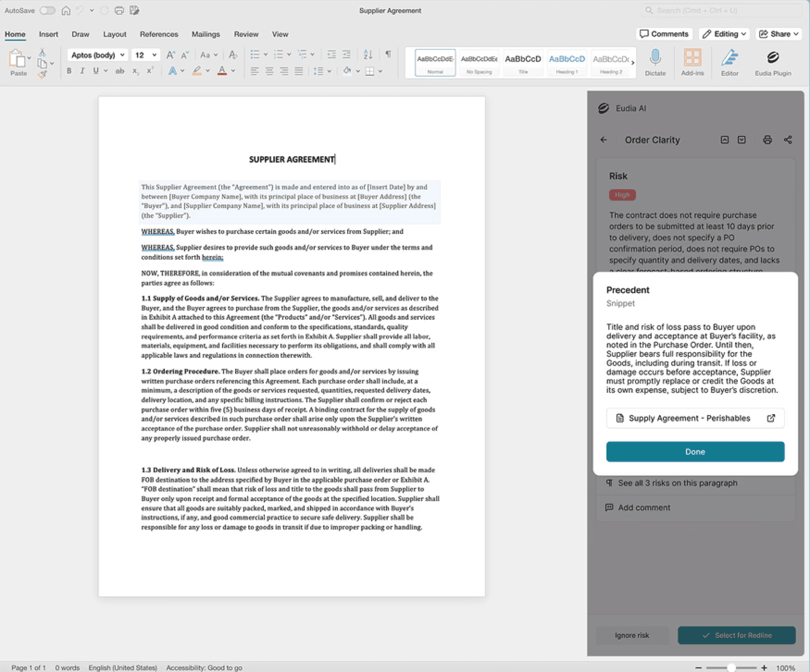Open the Review ribbon tab

click(246, 34)
